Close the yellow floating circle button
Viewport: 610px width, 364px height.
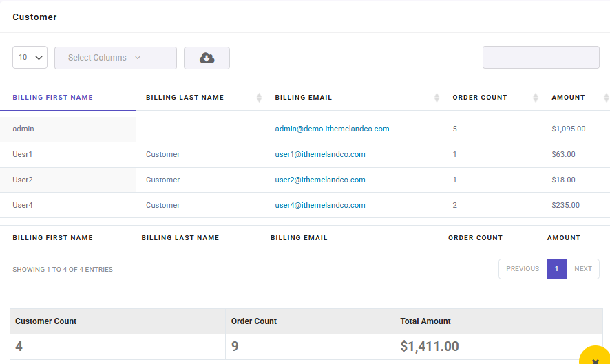pos(596,357)
